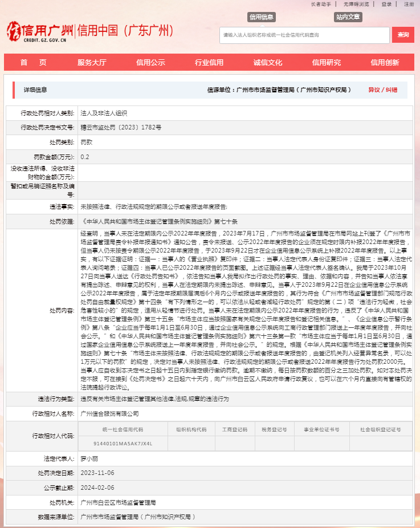Select credit code 91440101MA5AK7JX4L
Viewport: 420px width, 528px height.
coord(123,444)
